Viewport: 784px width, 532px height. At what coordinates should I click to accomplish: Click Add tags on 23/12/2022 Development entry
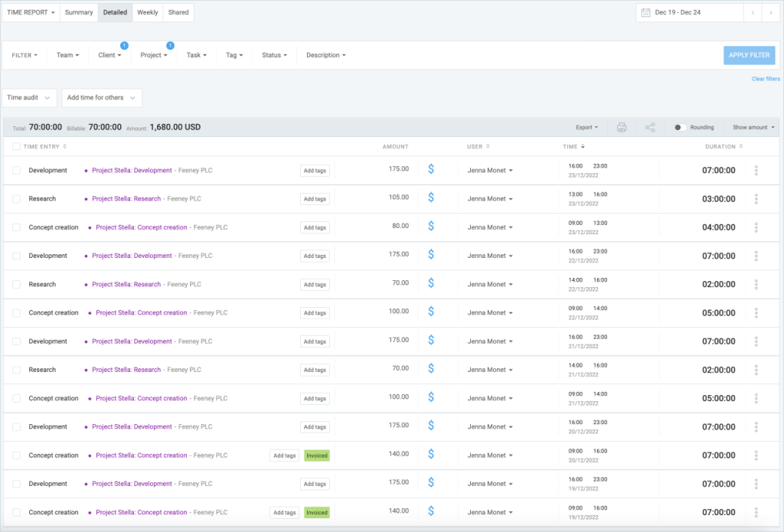[x=315, y=171]
